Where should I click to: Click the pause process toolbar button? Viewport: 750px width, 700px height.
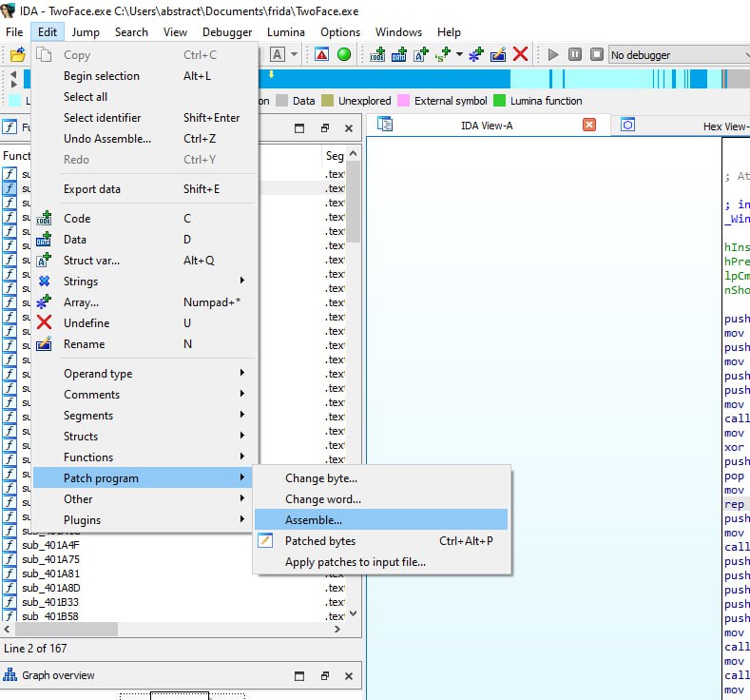pyautogui.click(x=575, y=54)
